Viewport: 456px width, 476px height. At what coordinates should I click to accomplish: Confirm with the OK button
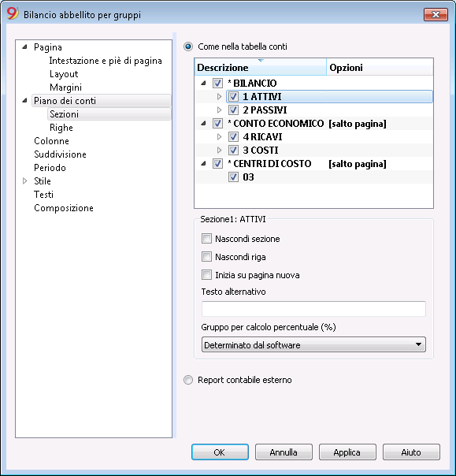coord(220,452)
